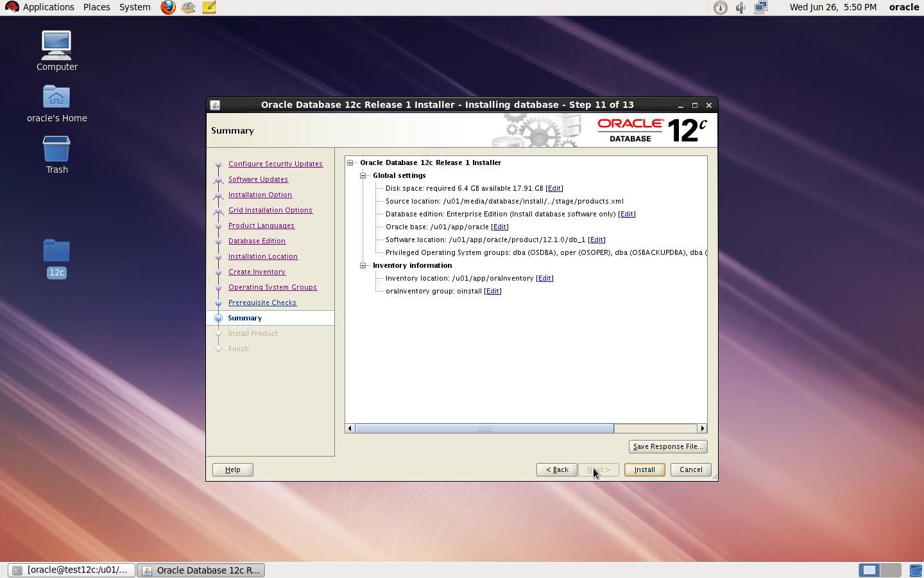
Task: Open oracle's Home folder icon
Action: (x=56, y=104)
